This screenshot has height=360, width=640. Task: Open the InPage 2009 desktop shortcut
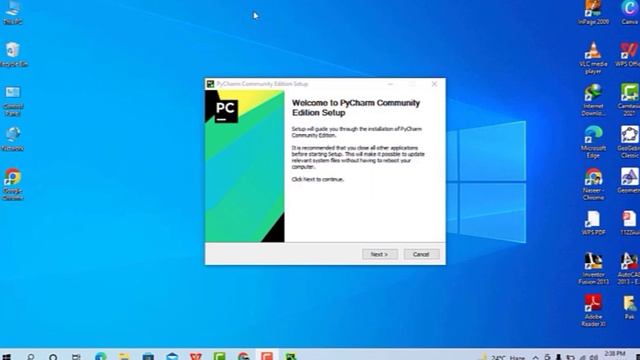coord(593,12)
